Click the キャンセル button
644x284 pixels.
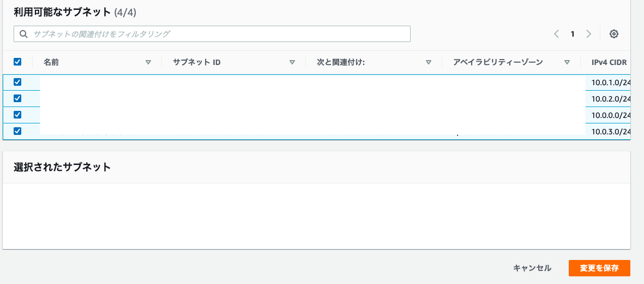(x=532, y=268)
